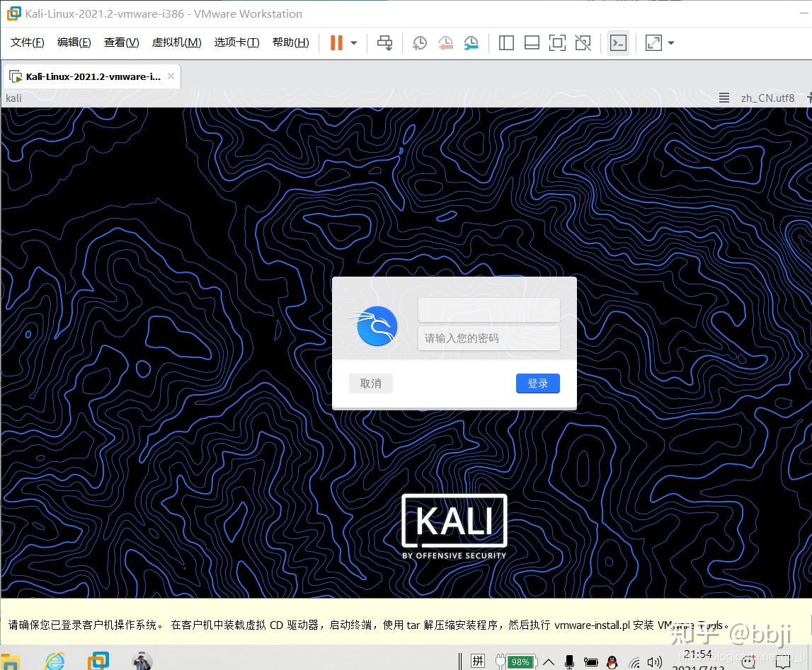Click the VMware Workstation title bar app icon

pos(13,13)
